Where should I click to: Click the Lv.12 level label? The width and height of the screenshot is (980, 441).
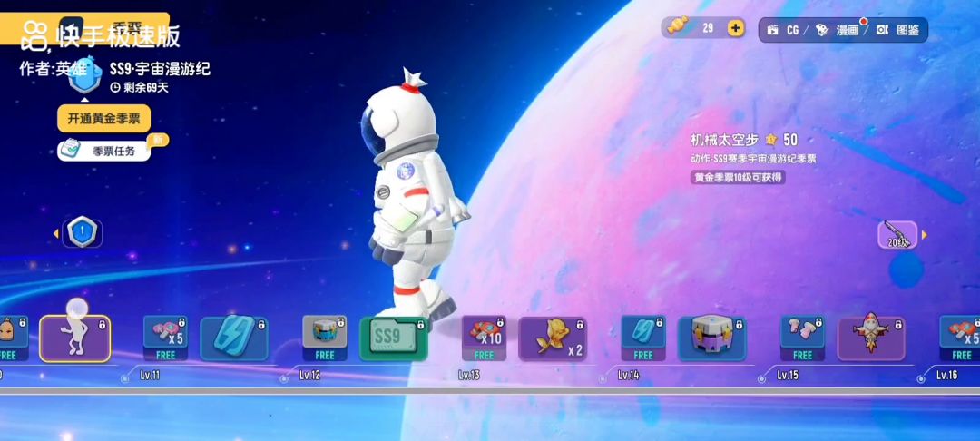tap(309, 376)
